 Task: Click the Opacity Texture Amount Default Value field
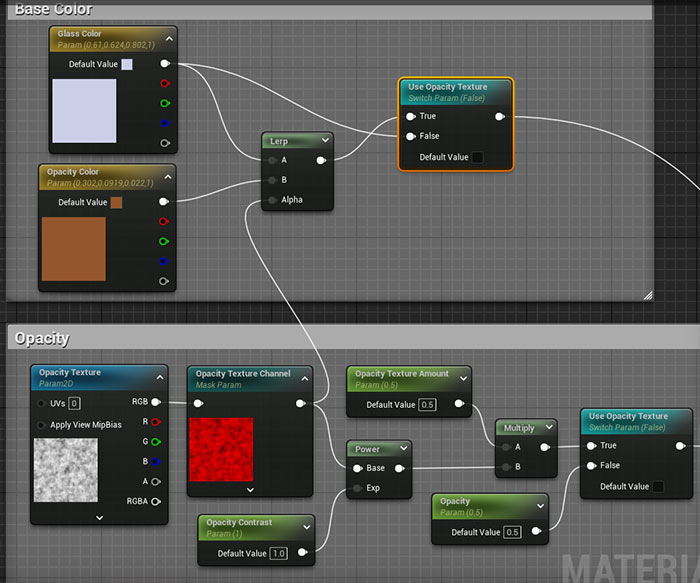428,405
